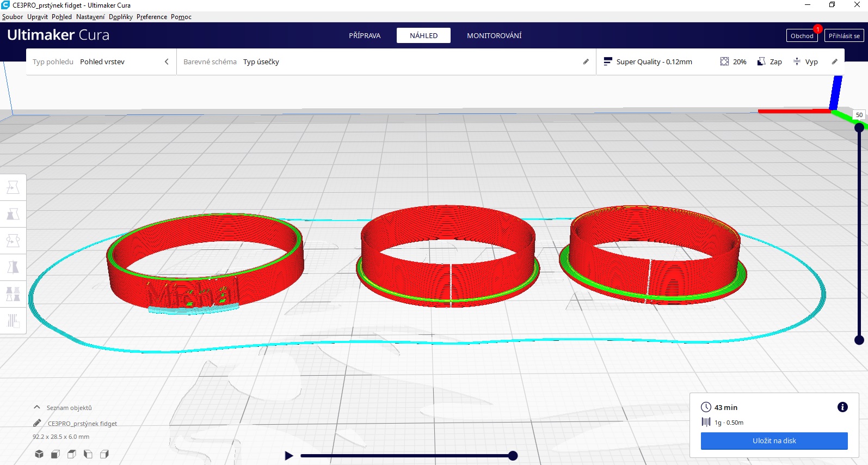
Task: Open the Pomoc menu
Action: (x=181, y=17)
